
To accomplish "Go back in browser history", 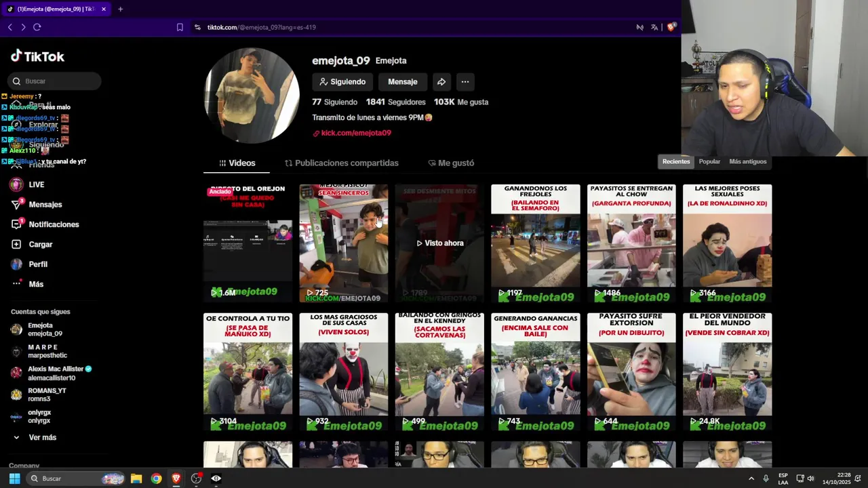I will click(10, 27).
